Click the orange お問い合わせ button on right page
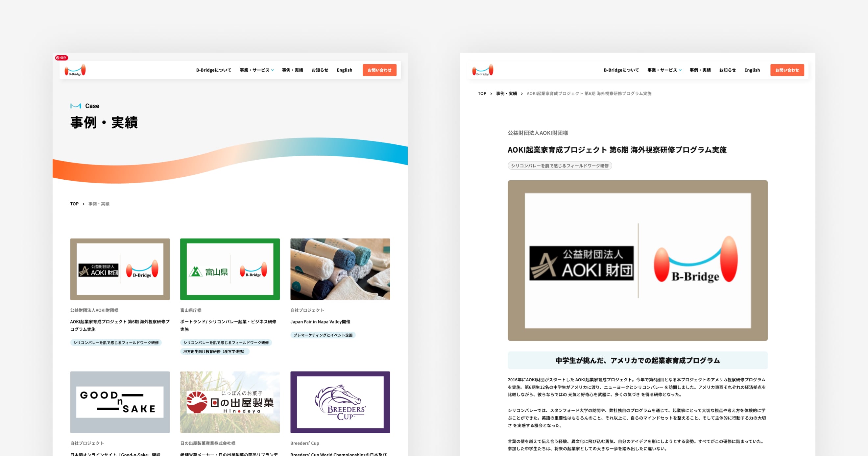 coord(787,70)
